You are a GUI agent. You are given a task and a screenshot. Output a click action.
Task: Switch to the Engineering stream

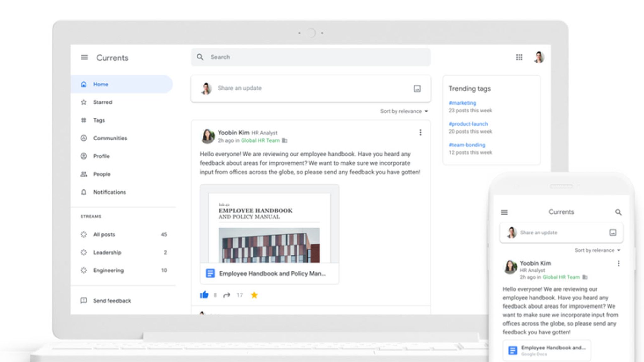(x=108, y=270)
